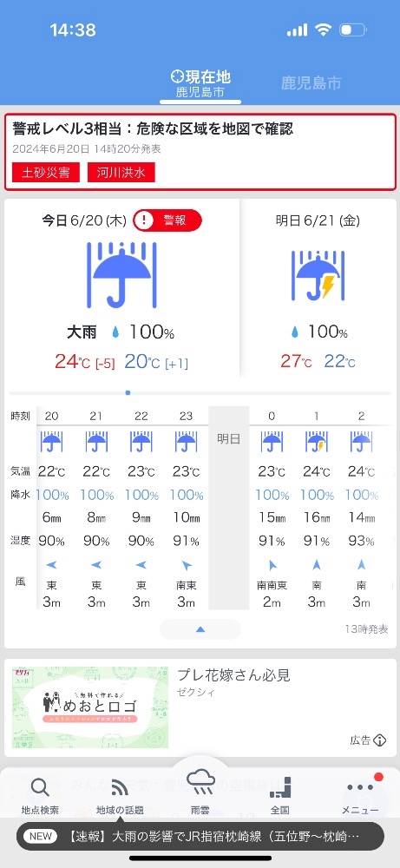Tap the ad info icon beside 広告

pyautogui.click(x=379, y=740)
